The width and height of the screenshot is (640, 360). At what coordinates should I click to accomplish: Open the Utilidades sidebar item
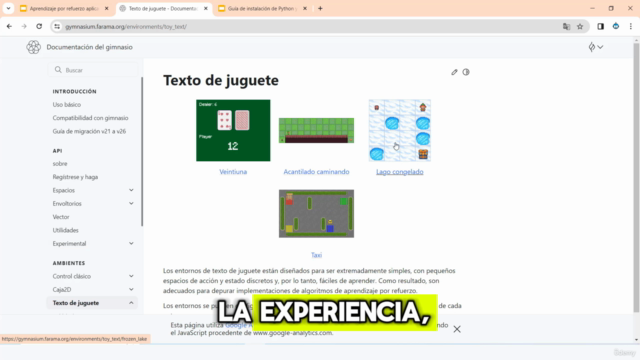point(65,230)
